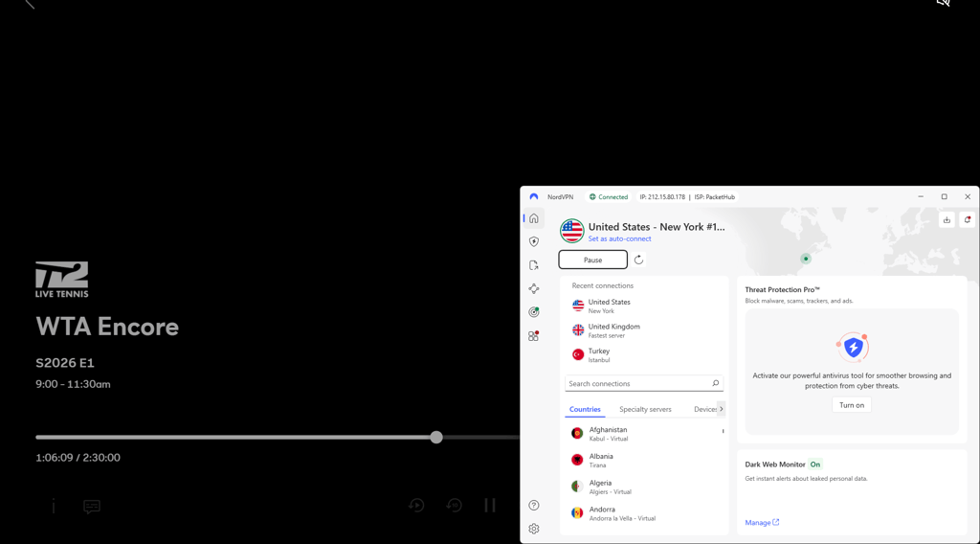Click the external link icon beside Manage
980x544 pixels.
point(775,522)
